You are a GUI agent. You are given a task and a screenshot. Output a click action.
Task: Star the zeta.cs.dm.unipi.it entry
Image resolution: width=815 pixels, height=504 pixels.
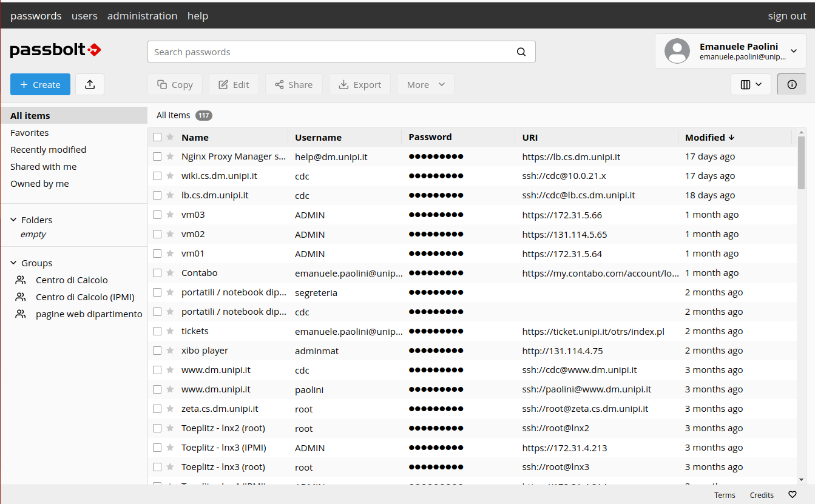(170, 409)
